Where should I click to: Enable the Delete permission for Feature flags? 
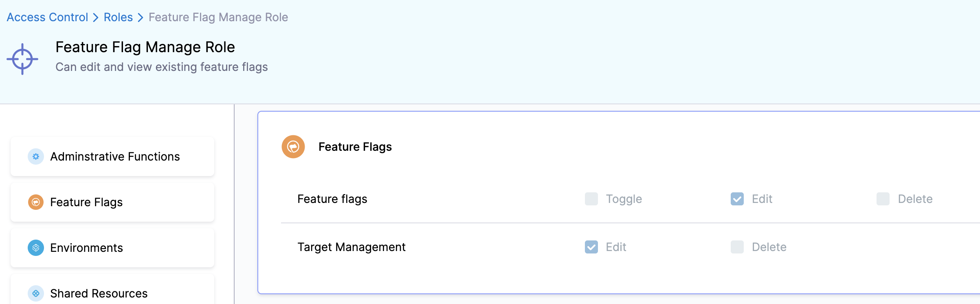pyautogui.click(x=883, y=199)
